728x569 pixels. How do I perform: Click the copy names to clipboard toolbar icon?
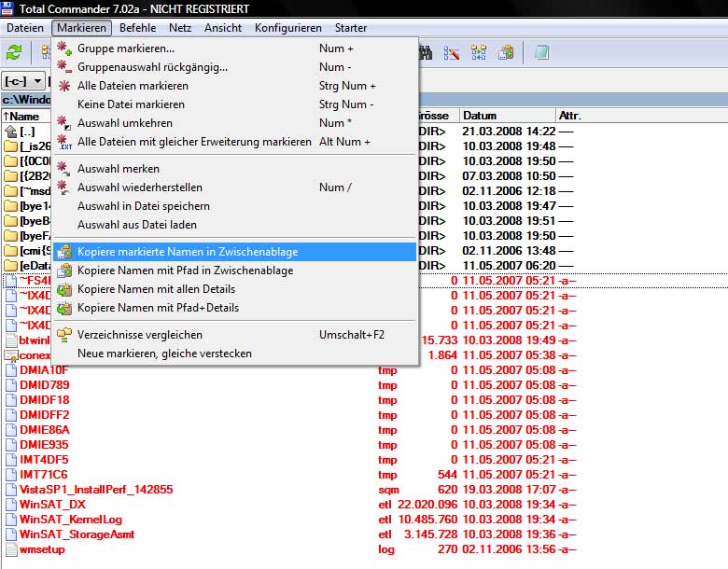click(x=506, y=52)
